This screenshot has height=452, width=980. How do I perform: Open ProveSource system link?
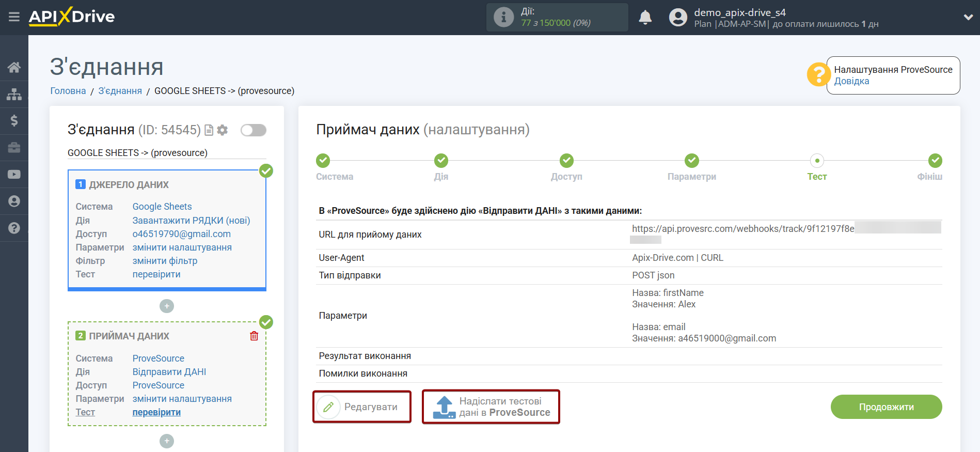159,359
